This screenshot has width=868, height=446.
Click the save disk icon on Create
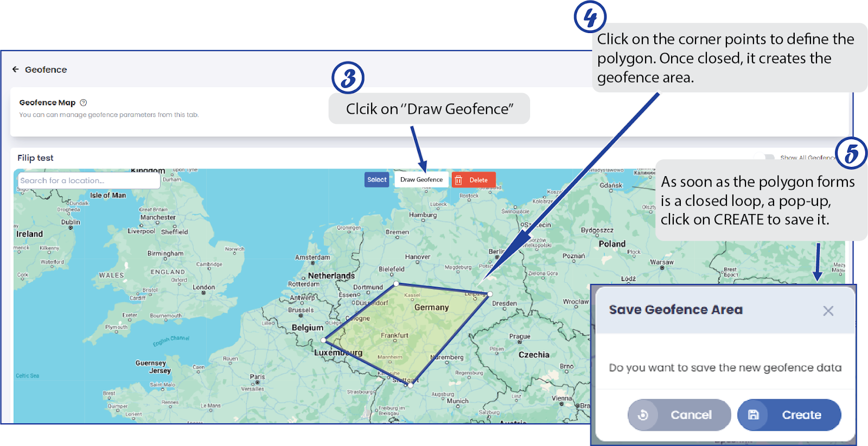coord(753,415)
